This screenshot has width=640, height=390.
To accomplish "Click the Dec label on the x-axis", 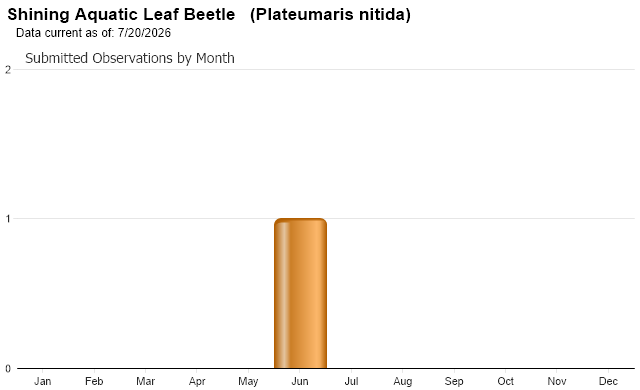I will [608, 381].
